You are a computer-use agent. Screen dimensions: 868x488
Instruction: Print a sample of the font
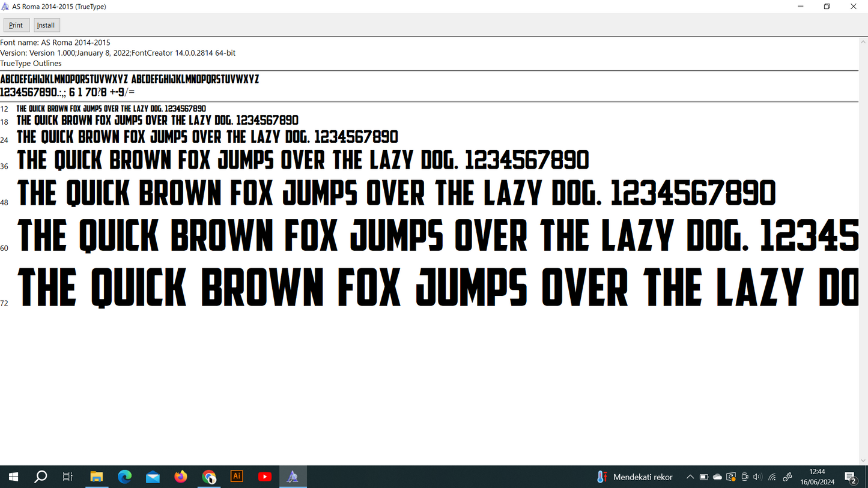coord(16,25)
